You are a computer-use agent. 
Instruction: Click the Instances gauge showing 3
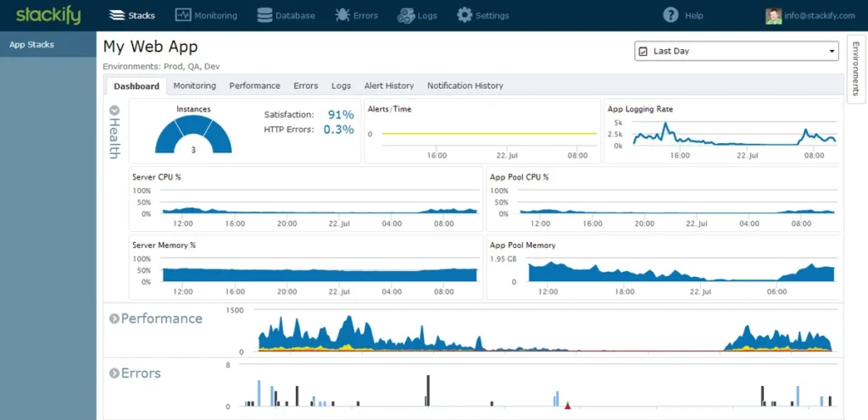tap(193, 137)
